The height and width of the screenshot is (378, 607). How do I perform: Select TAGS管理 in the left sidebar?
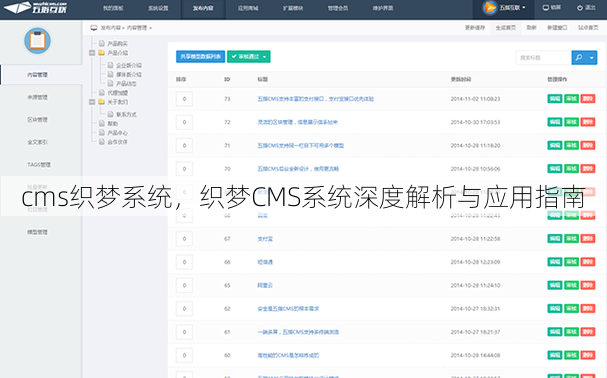coord(39,165)
